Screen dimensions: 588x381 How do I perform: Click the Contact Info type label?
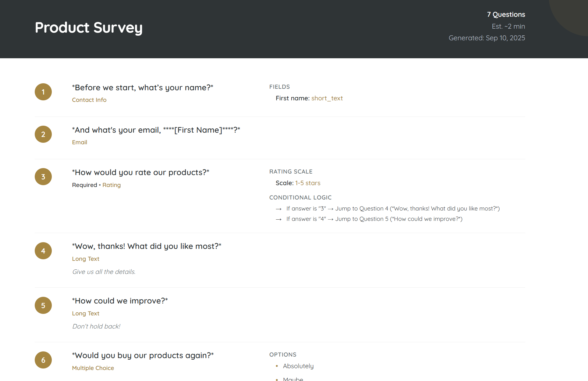coord(89,100)
